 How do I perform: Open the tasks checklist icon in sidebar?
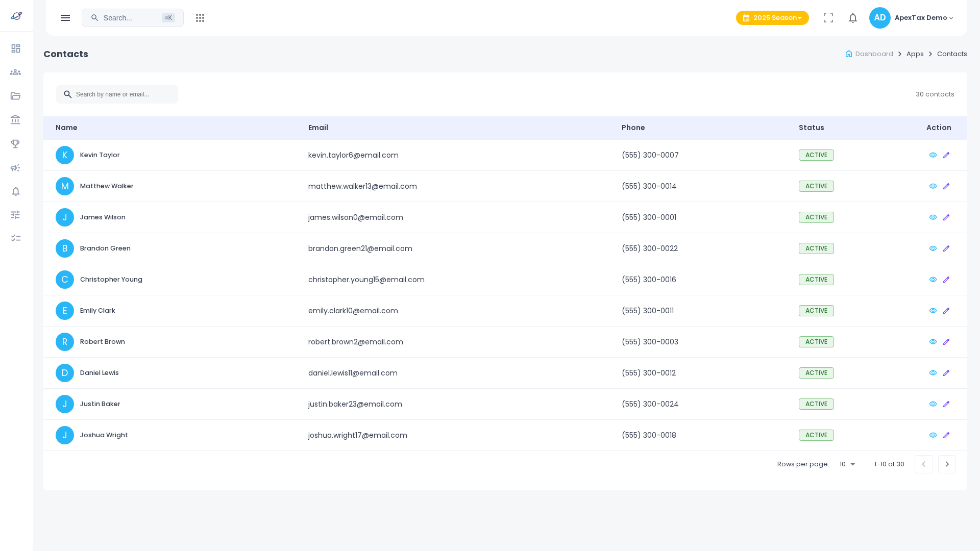coord(15,238)
